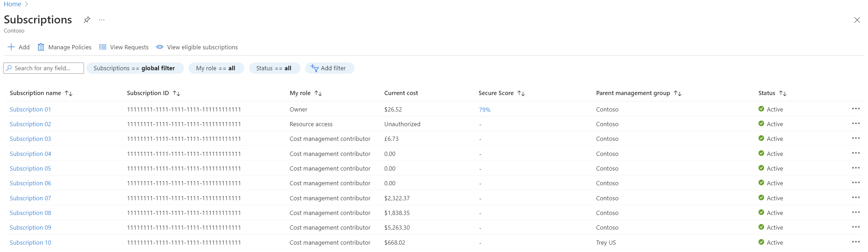Open Manage Policies from the toolbar

[x=65, y=47]
